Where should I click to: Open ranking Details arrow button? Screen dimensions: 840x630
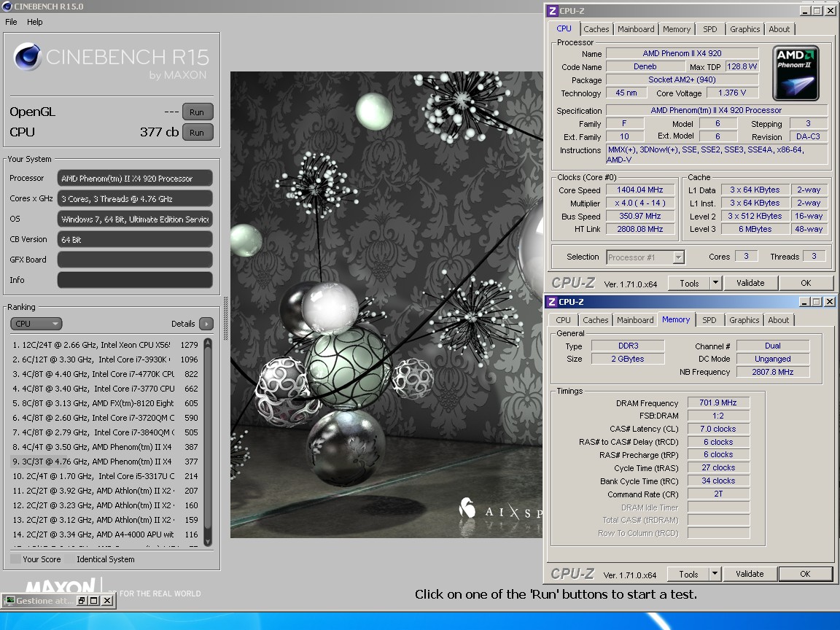206,324
